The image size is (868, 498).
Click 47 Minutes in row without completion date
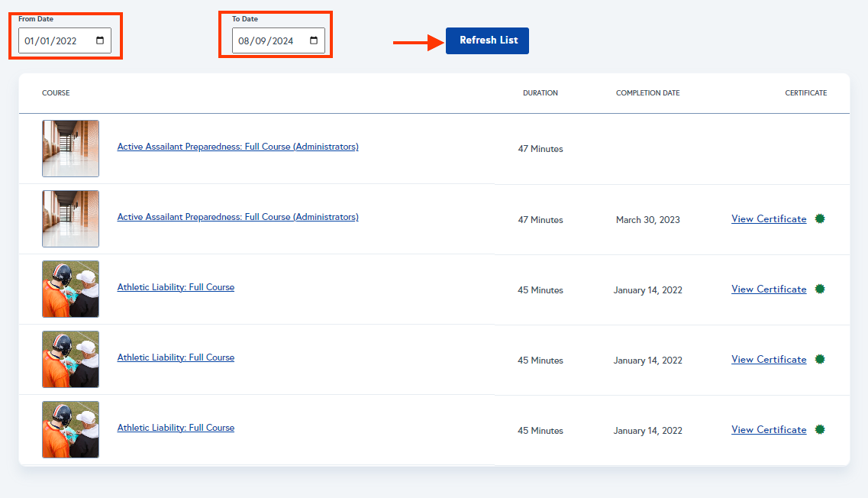pyautogui.click(x=540, y=149)
